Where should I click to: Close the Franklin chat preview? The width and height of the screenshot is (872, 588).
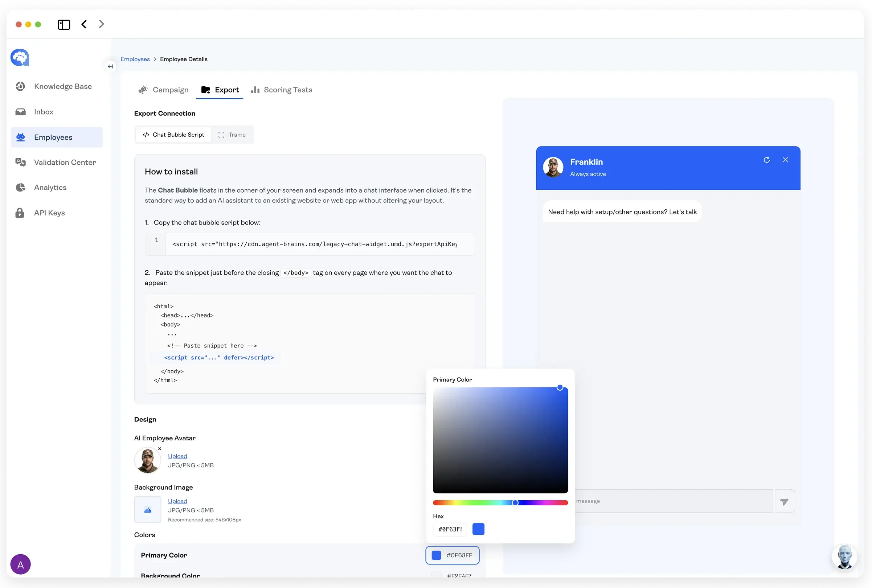[x=785, y=160]
